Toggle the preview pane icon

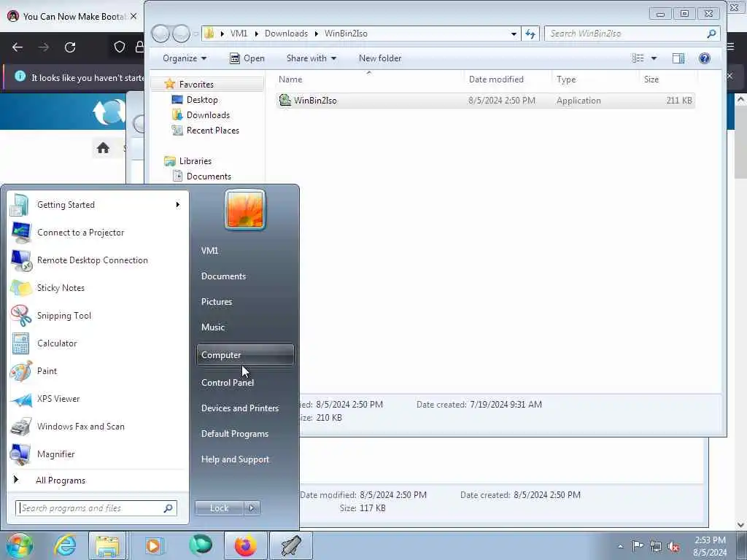click(678, 58)
